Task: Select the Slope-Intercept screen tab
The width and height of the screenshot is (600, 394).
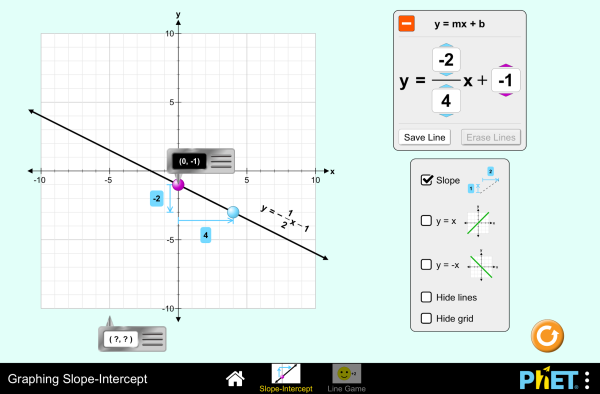Action: (x=286, y=374)
